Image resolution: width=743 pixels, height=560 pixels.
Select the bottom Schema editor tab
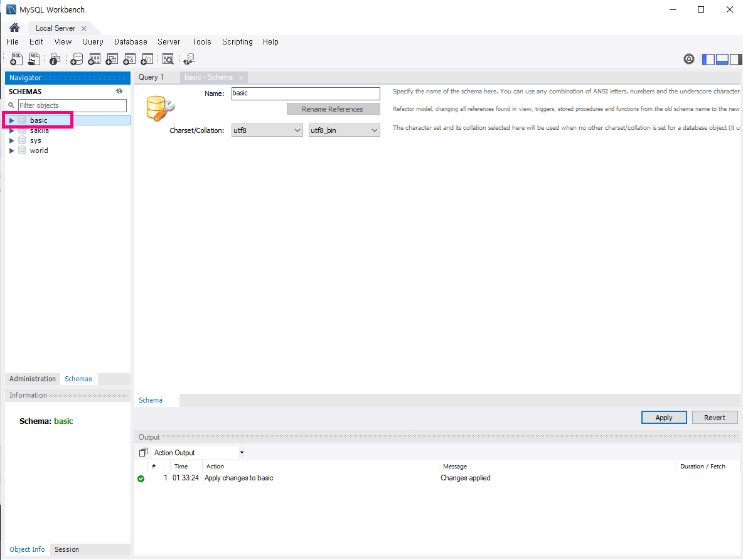coord(151,400)
